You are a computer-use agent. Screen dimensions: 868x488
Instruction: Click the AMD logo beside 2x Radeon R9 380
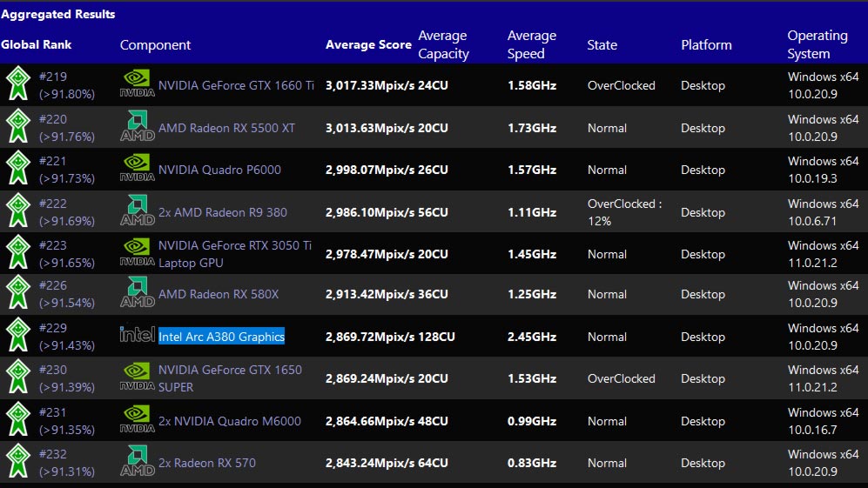138,211
